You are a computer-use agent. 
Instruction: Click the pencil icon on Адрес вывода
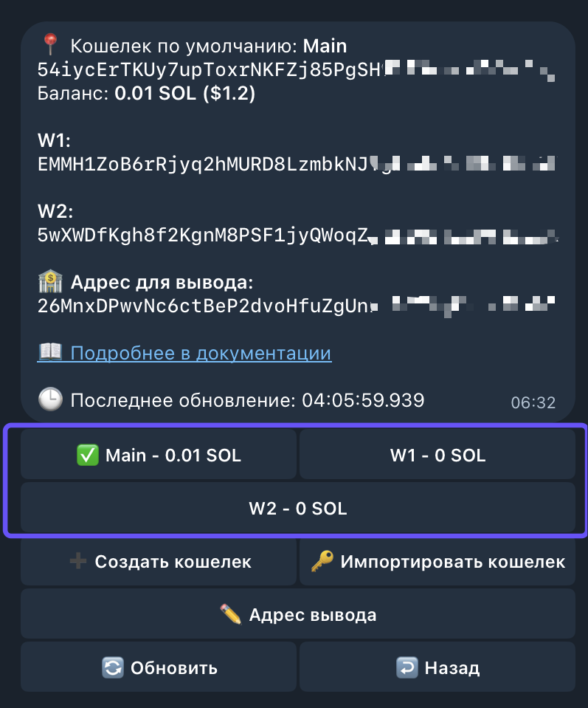pos(231,615)
